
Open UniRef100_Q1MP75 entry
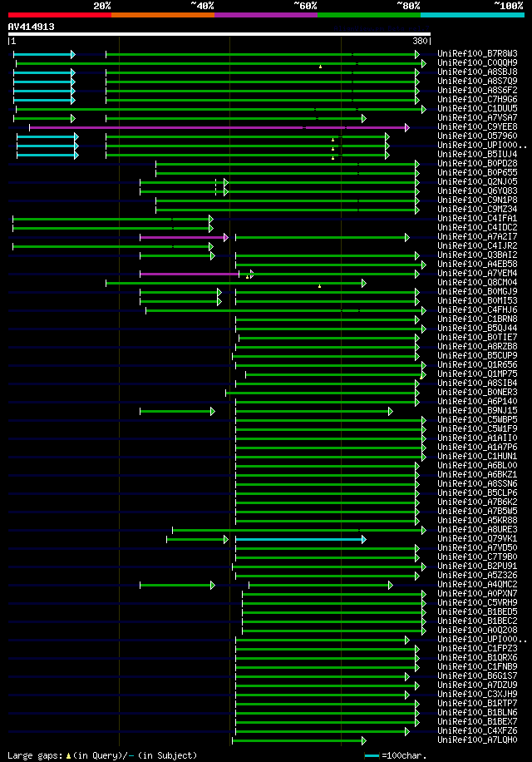pos(477,374)
